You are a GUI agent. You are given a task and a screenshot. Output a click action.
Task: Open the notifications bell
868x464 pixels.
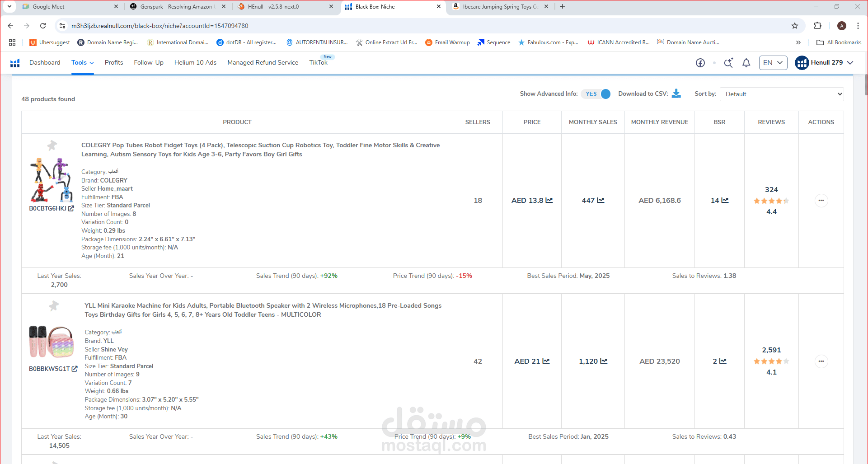(746, 63)
